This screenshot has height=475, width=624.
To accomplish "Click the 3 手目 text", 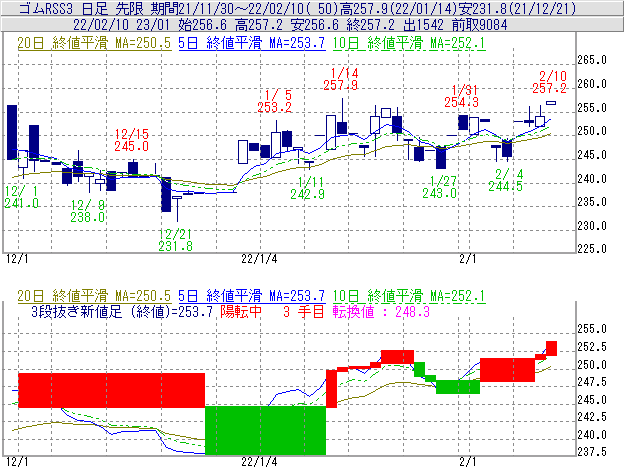I will pyautogui.click(x=304, y=312).
